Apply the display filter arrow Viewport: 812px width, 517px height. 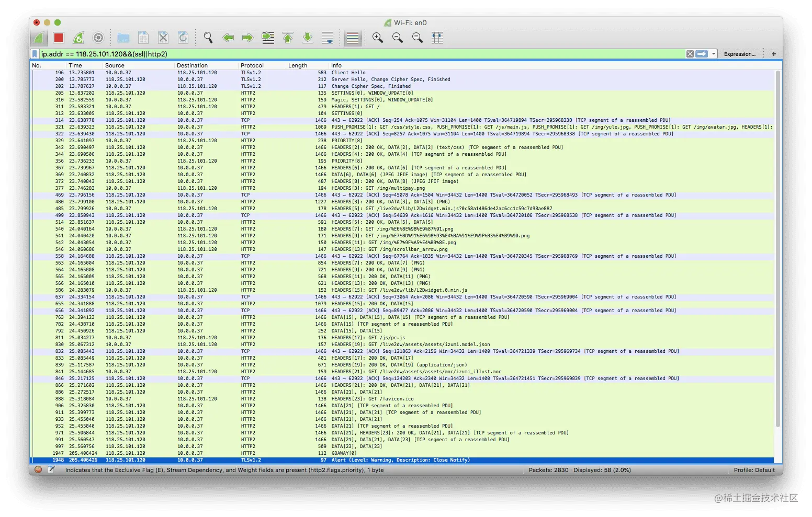(702, 54)
